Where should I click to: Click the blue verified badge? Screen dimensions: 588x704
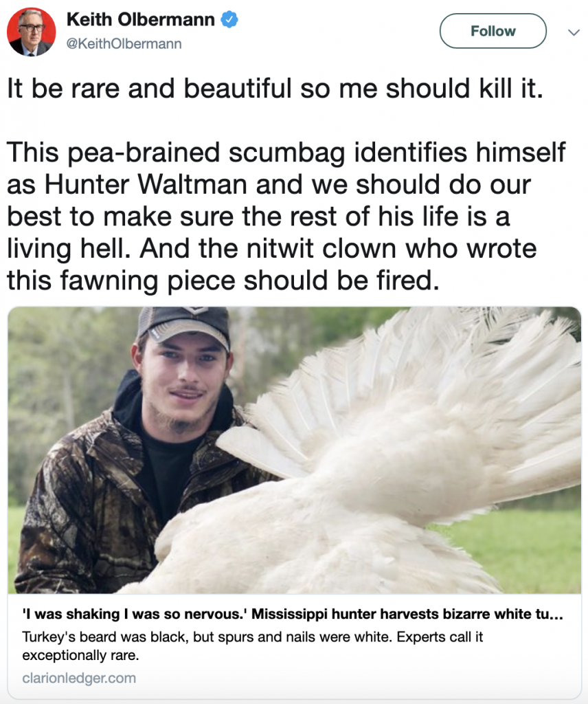pos(229,20)
